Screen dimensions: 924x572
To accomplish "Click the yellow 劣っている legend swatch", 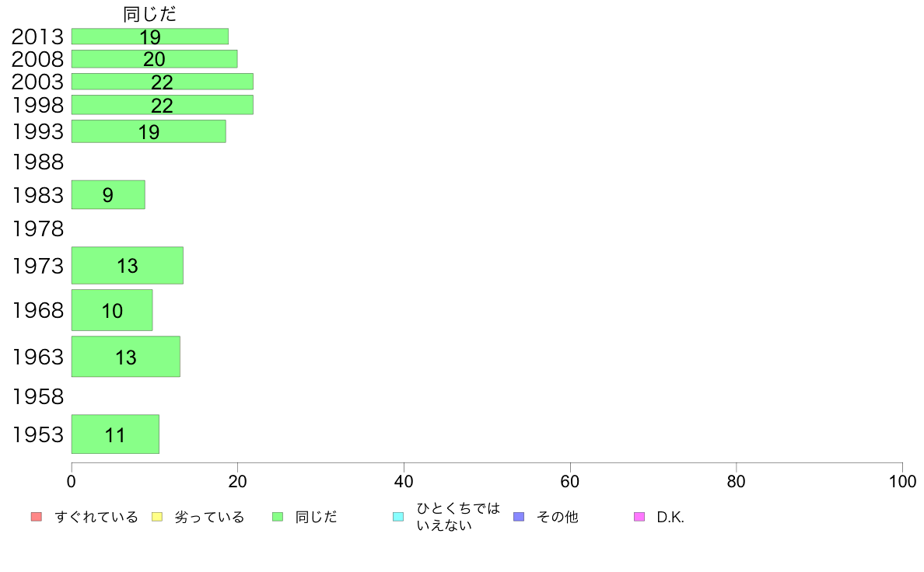I will click(157, 517).
